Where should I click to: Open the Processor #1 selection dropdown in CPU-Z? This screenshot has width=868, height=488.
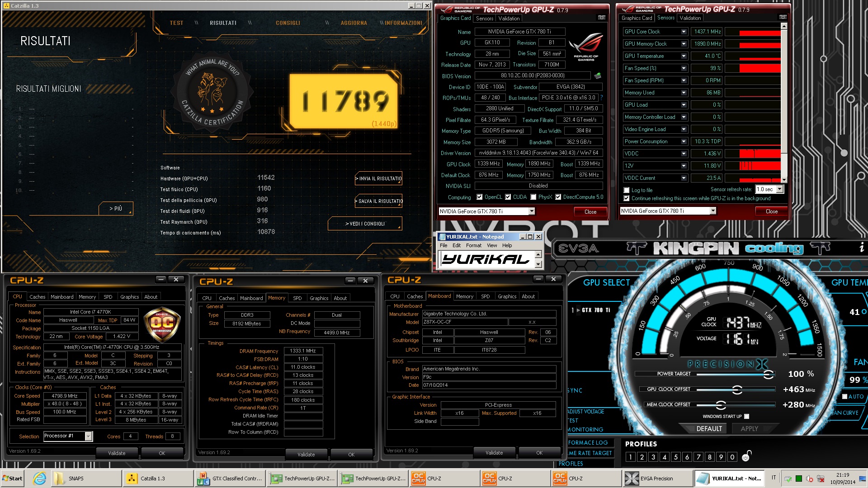[x=89, y=436]
